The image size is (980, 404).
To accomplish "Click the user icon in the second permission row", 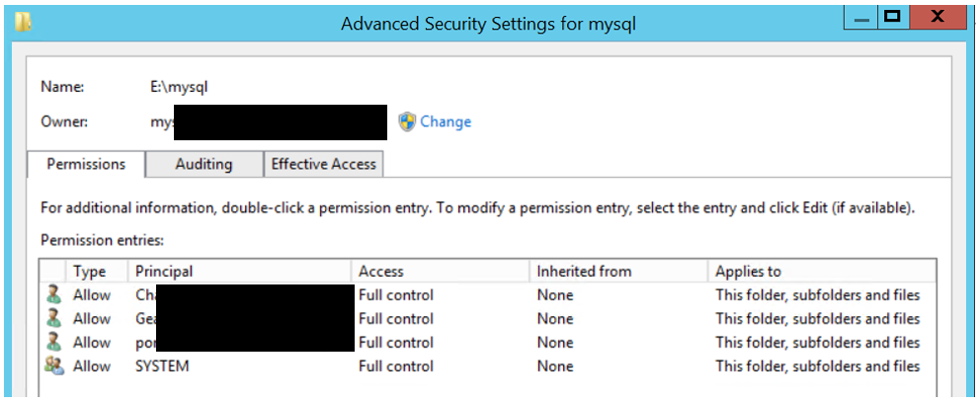I will tap(53, 318).
